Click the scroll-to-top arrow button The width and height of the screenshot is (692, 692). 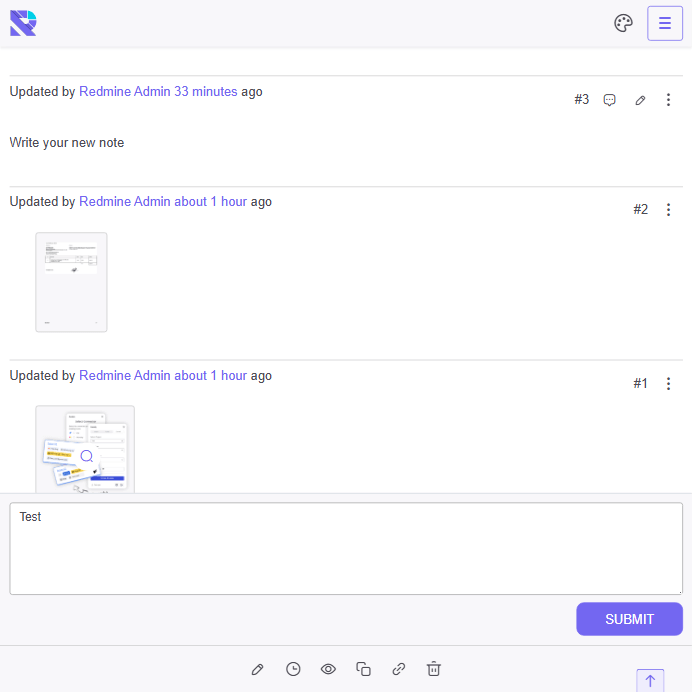pos(650,680)
